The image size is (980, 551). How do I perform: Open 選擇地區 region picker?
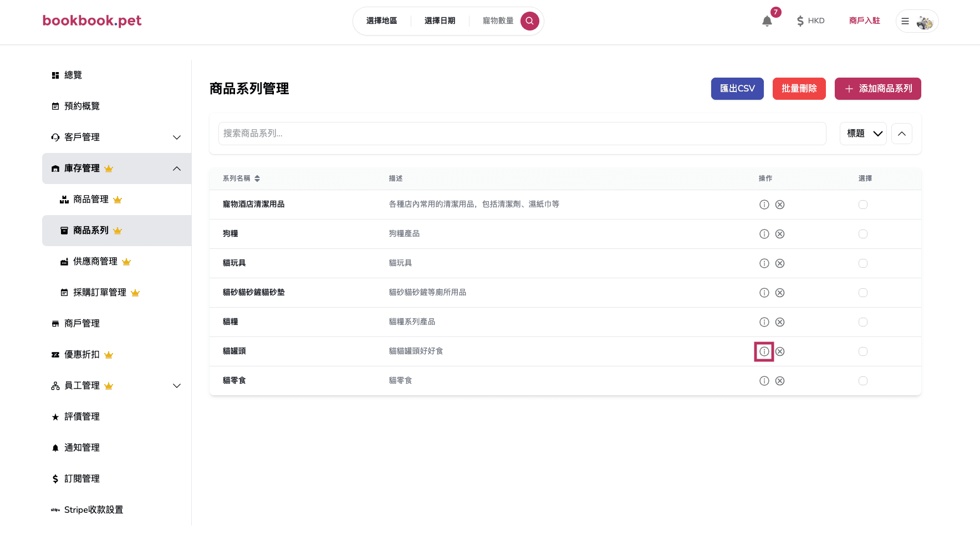pyautogui.click(x=381, y=21)
